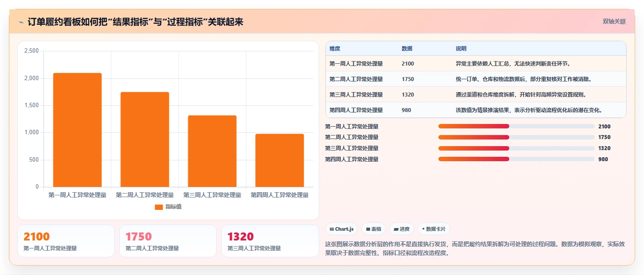Click the 1,500 y-axis tick label
This screenshot has width=644, height=275.
[31, 105]
